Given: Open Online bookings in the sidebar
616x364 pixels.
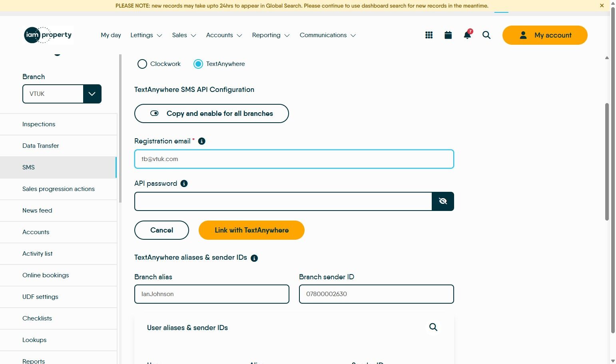Looking at the screenshot, I should pos(58,275).
